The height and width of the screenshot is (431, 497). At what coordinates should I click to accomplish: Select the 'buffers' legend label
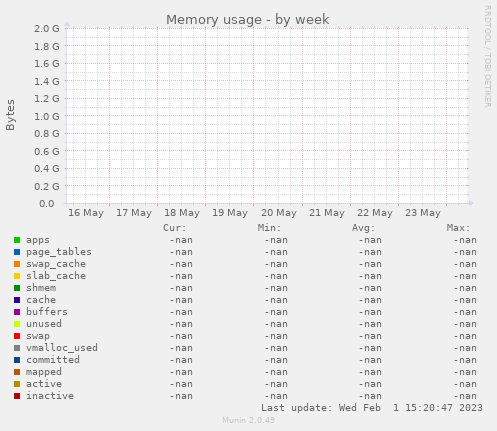click(47, 312)
